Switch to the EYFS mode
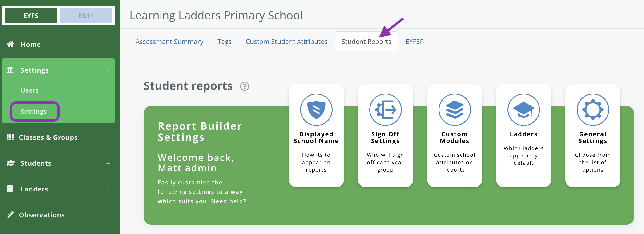This screenshot has height=234, width=644. (x=31, y=16)
